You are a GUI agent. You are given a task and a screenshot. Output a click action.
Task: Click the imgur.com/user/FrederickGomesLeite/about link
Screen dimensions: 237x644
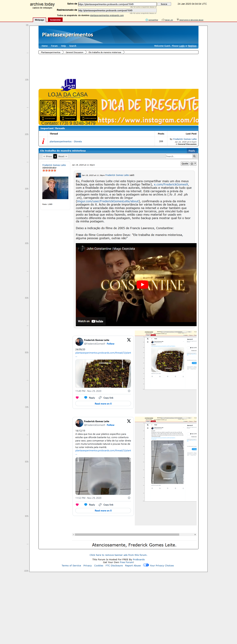[x=108, y=201]
